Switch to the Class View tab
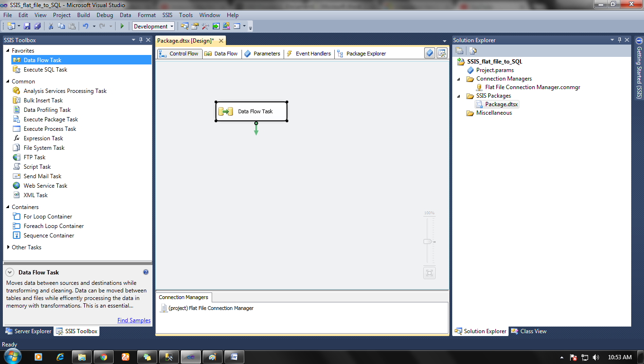 coord(528,331)
